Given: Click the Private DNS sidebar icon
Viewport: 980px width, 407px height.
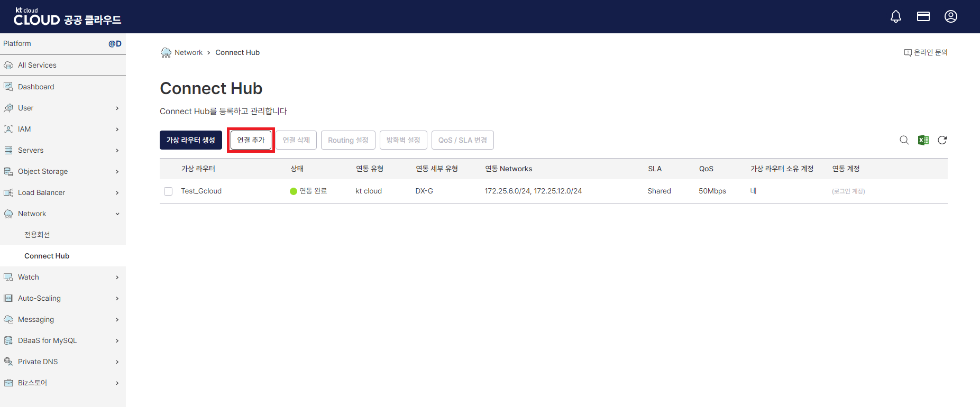Looking at the screenshot, I should (x=8, y=362).
